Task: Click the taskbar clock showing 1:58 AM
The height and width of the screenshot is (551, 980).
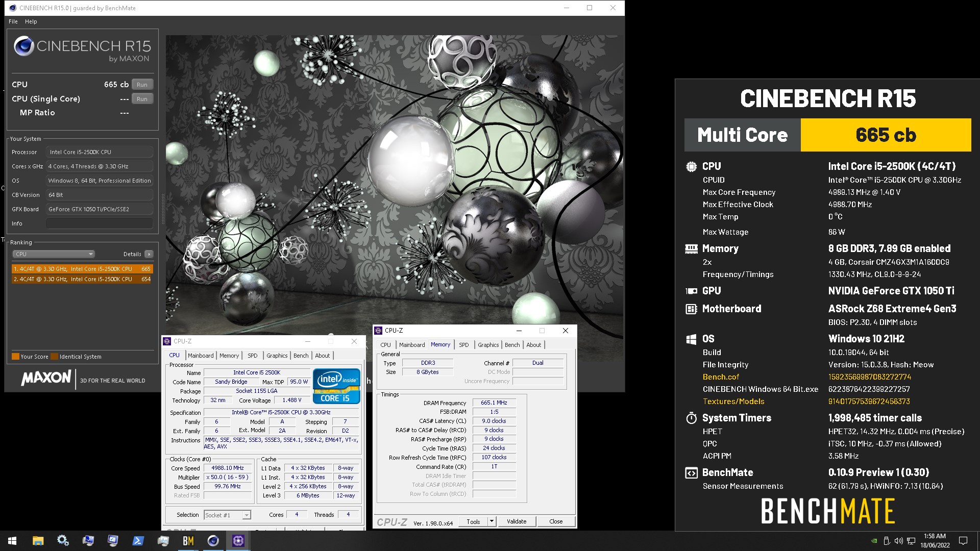Action: (x=935, y=541)
